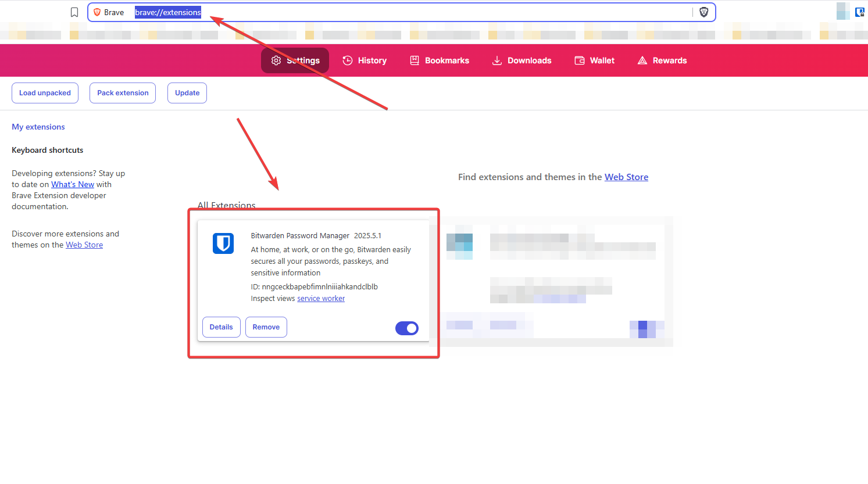Click the bookmark icon beside the address bar
Image resolution: width=868 pixels, height=484 pixels.
pos(74,12)
